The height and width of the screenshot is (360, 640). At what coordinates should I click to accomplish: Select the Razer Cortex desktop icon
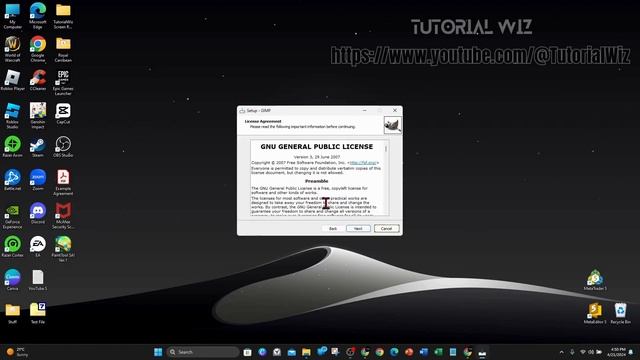tap(13, 247)
